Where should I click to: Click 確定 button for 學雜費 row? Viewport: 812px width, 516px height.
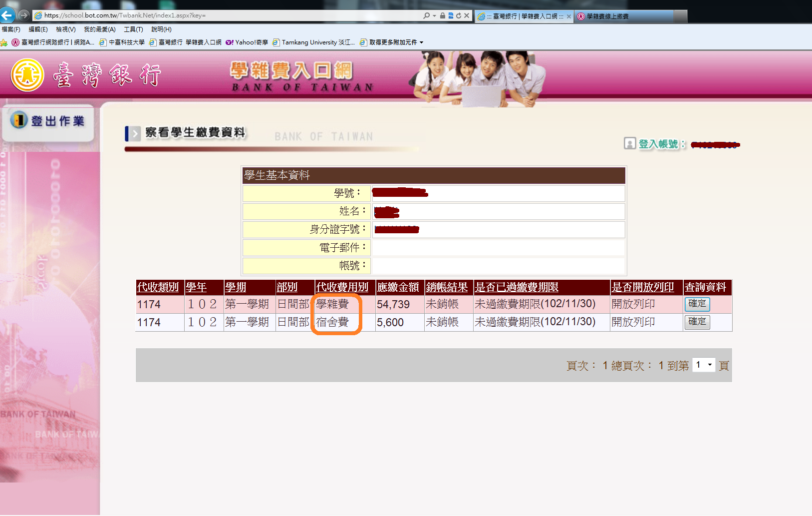[x=697, y=304]
